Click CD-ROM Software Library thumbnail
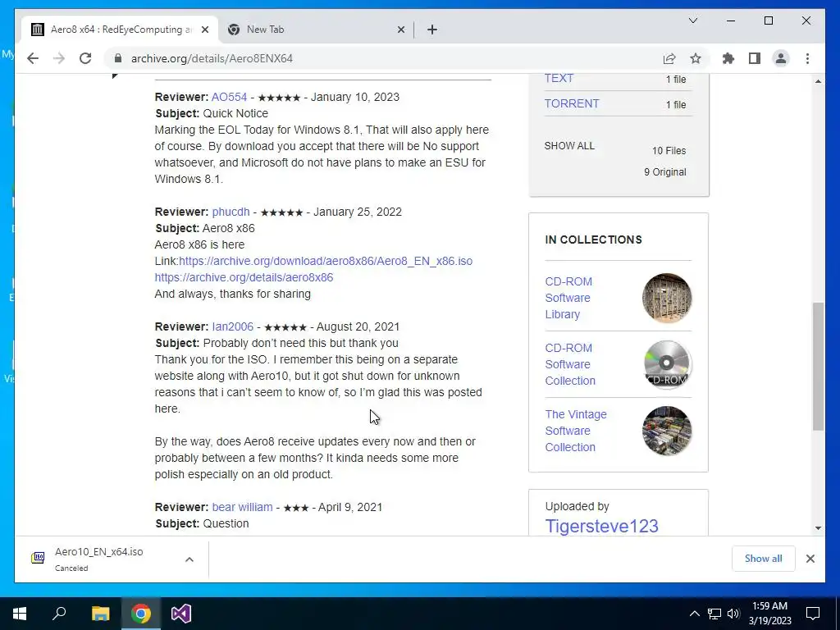Viewport: 840px width, 630px height. (667, 298)
